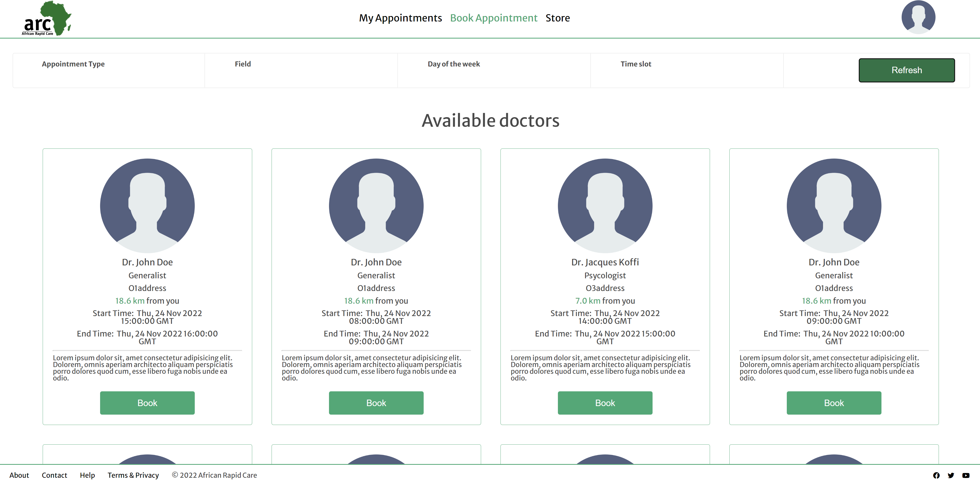Viewport: 980px width, 486px height.
Task: Book Dr. John Doe's 08:00 appointment
Action: [376, 403]
